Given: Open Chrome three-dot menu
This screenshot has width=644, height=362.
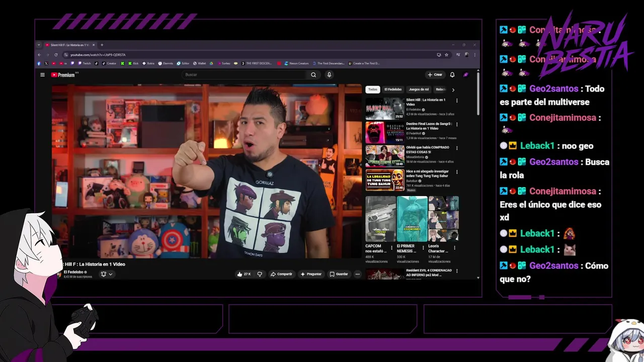Looking at the screenshot, I should click(x=474, y=54).
